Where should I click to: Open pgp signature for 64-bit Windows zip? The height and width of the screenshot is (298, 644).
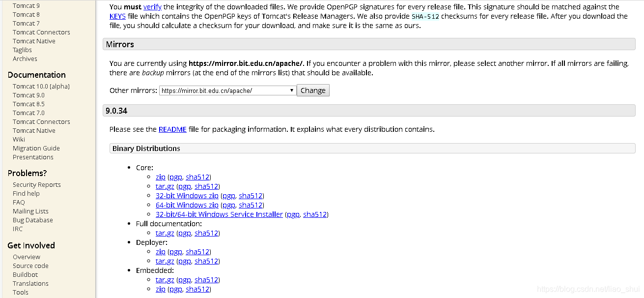(x=229, y=205)
